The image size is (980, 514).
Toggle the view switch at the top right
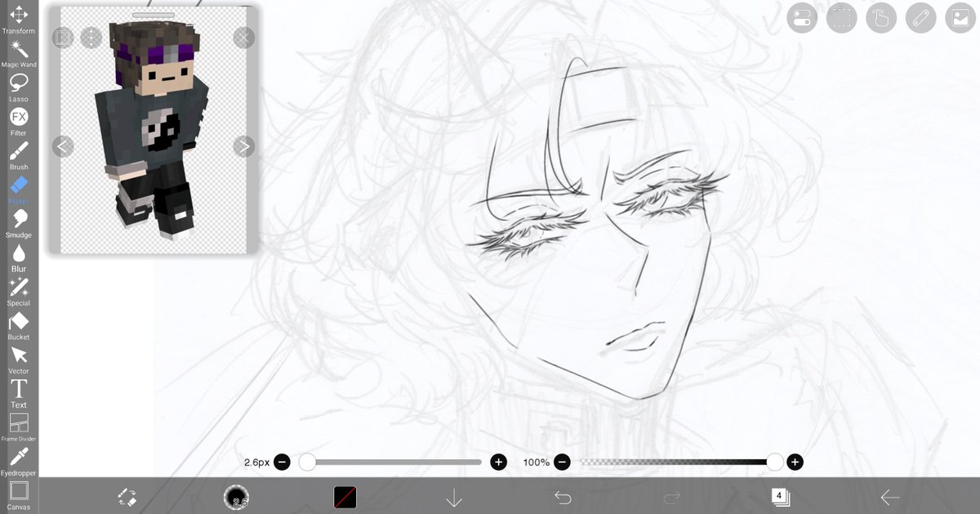pos(802,18)
